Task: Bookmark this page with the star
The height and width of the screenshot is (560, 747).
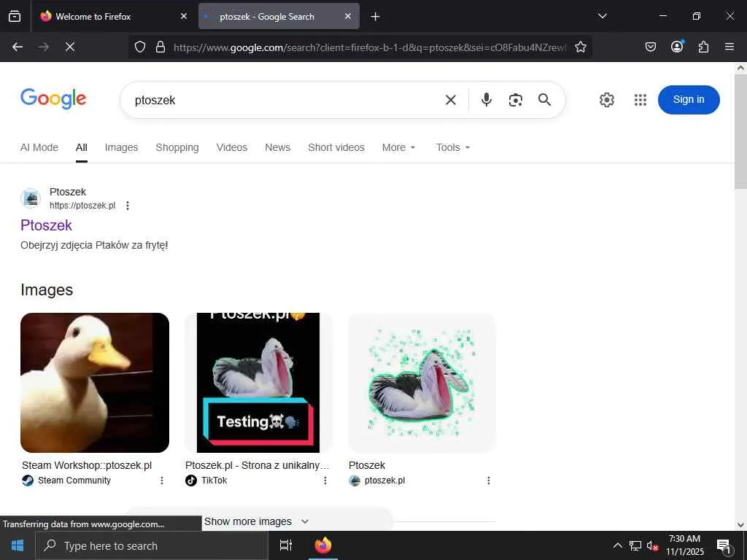Action: pos(580,47)
